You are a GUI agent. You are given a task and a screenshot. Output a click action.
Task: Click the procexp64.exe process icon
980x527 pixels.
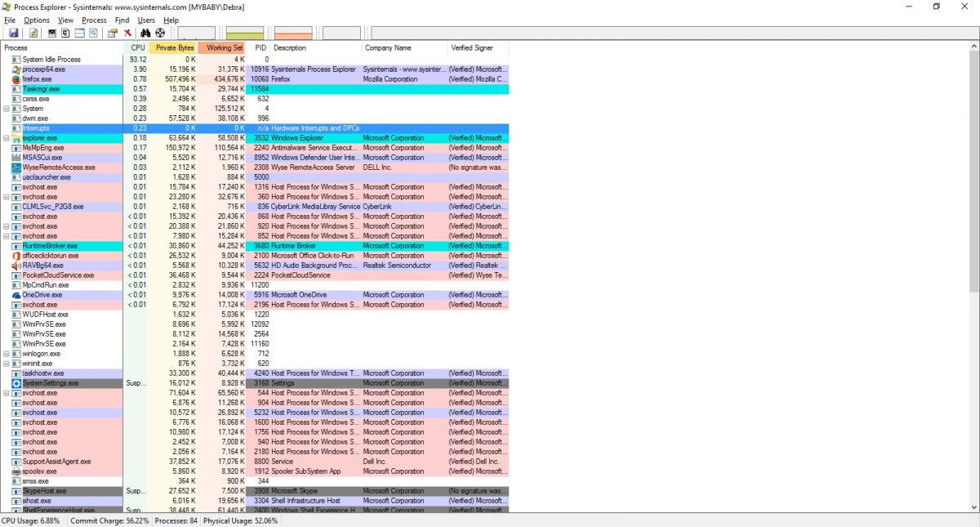pyautogui.click(x=16, y=69)
